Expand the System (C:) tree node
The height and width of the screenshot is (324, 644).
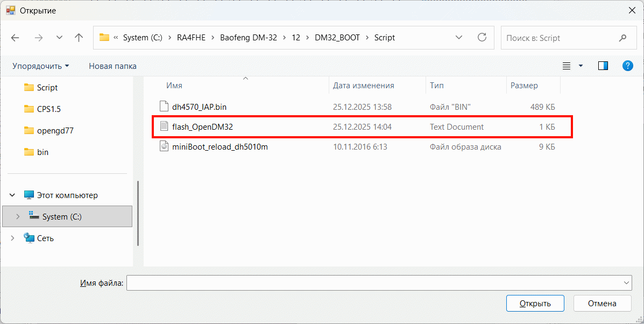point(18,216)
